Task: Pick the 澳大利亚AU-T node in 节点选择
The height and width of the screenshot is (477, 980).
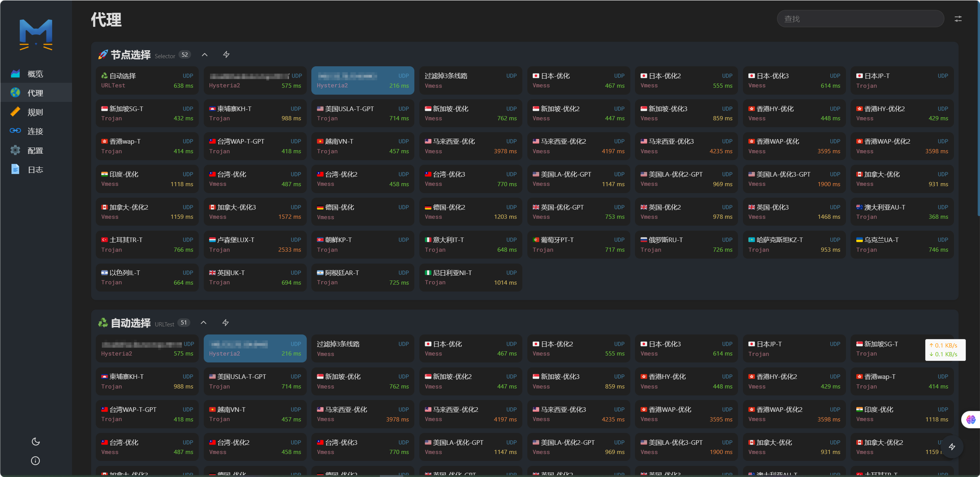Action: [x=902, y=212]
